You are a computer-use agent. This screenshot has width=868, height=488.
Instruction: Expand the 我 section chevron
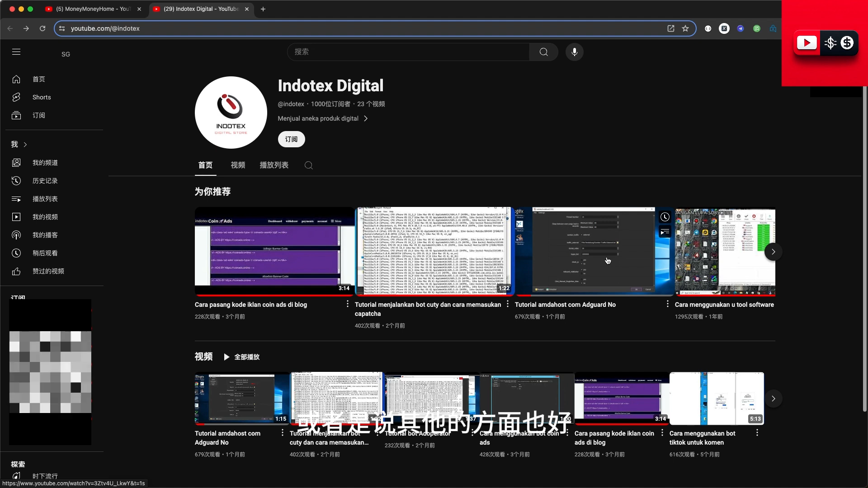(25, 145)
